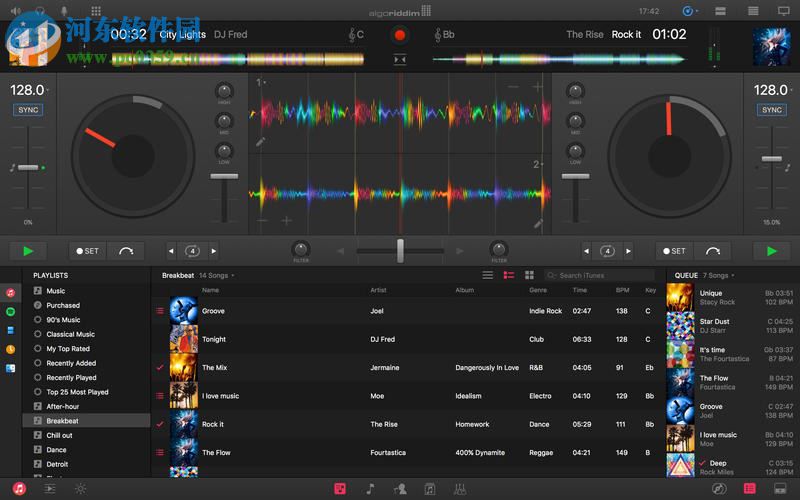The height and width of the screenshot is (500, 800).
Task: Open right deck 128.0 BPM dropdown
Action: [x=773, y=90]
